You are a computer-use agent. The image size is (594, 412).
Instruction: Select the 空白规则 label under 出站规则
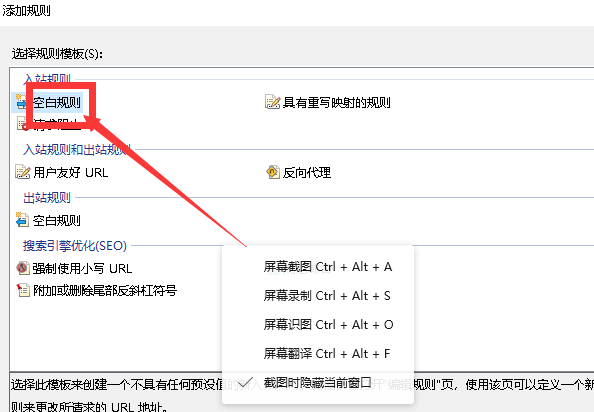pyautogui.click(x=56, y=220)
